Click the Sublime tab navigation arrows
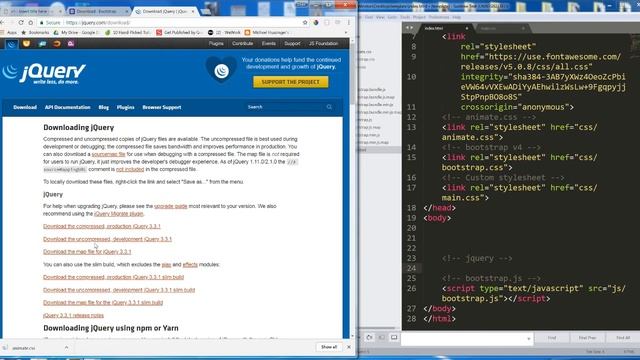This screenshot has height=360, width=640. (409, 28)
